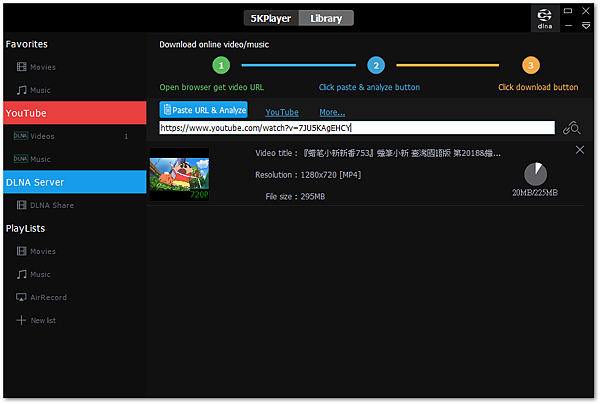Open the YouTube link
The image size is (600, 404).
coord(282,112)
